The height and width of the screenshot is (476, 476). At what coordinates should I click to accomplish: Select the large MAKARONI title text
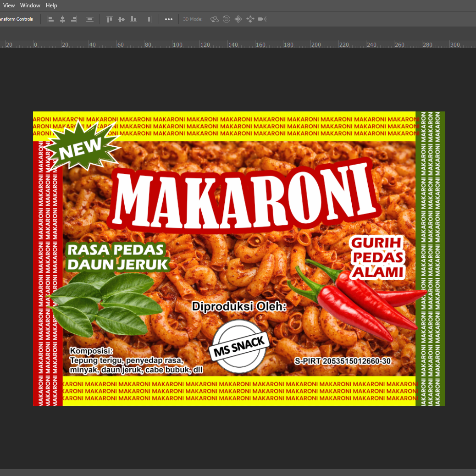pos(245,196)
